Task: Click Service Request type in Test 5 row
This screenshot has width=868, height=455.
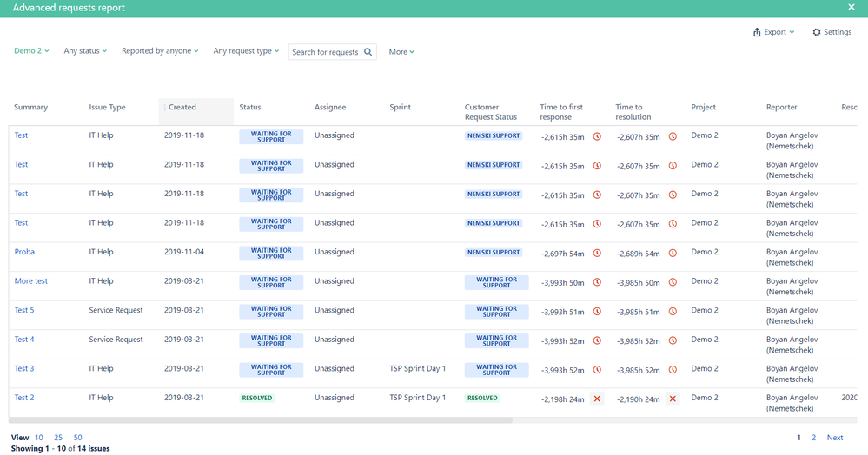Action: [x=116, y=310]
